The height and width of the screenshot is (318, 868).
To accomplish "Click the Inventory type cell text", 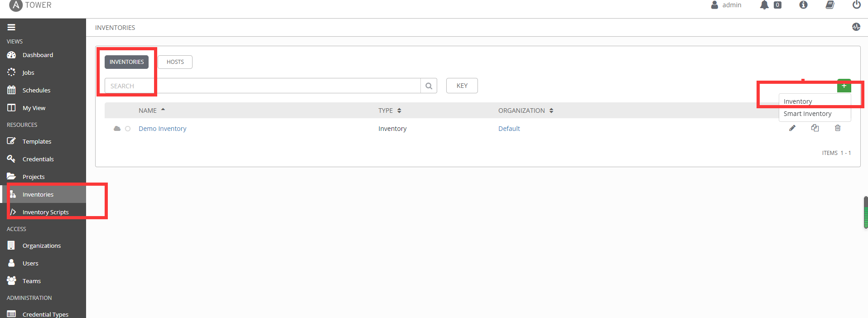I will click(392, 129).
